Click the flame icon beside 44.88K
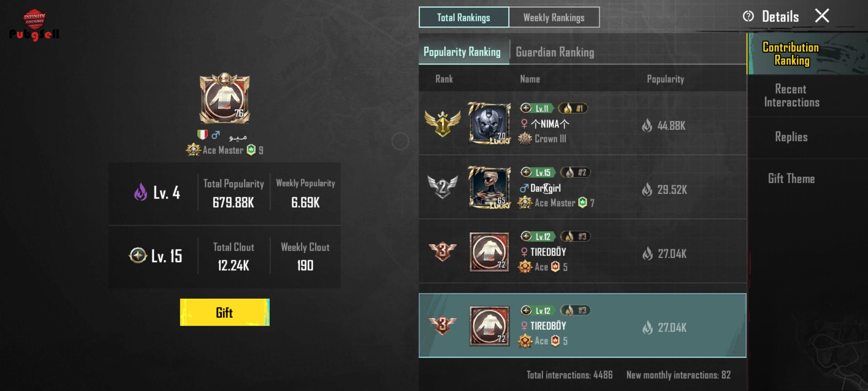The height and width of the screenshot is (391, 868). [647, 126]
